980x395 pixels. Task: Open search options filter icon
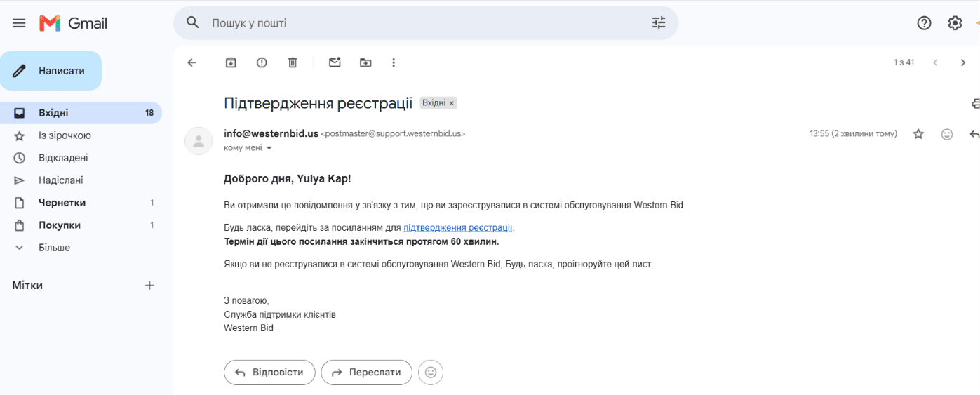coord(659,23)
